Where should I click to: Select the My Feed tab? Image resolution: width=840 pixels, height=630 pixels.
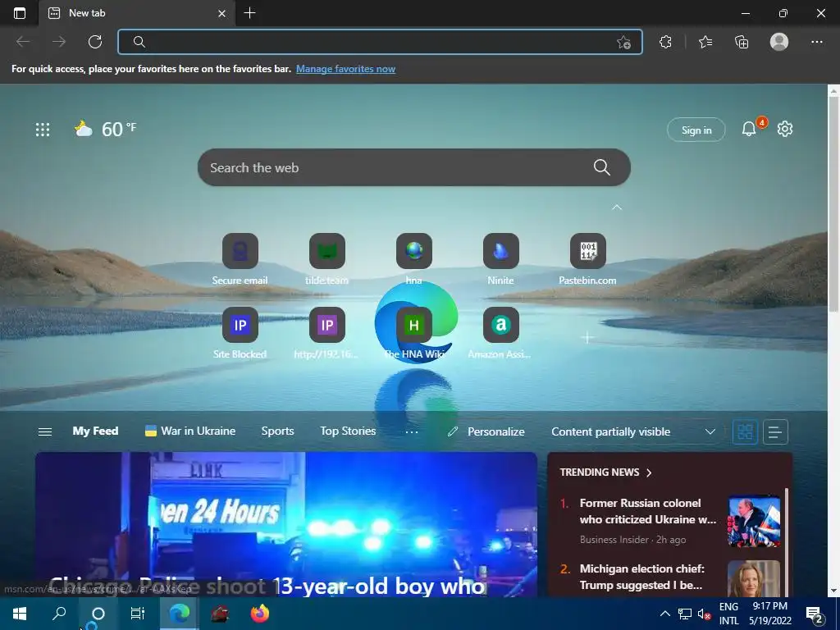95,431
